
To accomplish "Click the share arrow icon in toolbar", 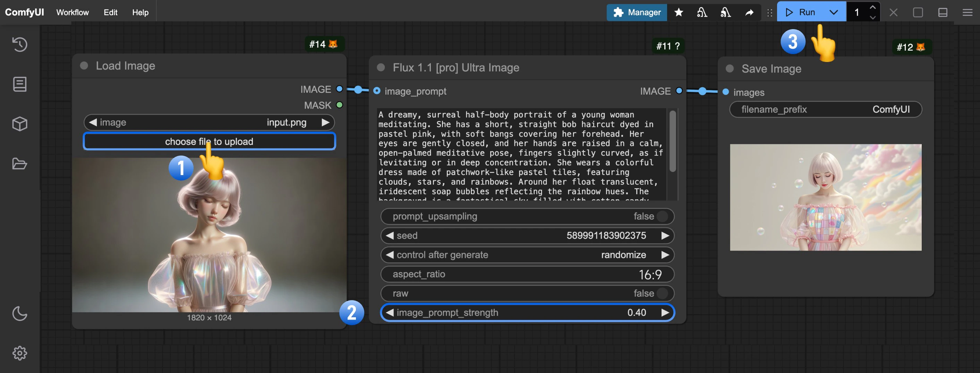I will [x=749, y=12].
